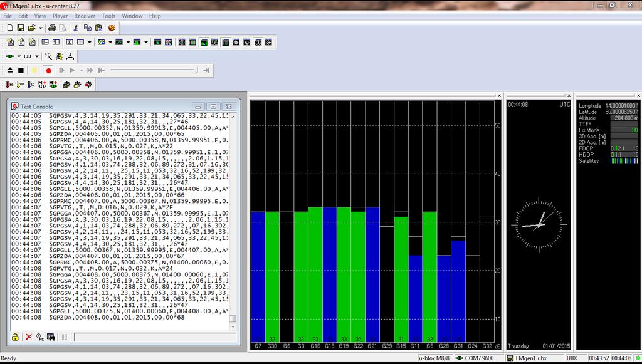Toggle the world map docking window icon
Screen dimensions: 642x364
[214, 42]
